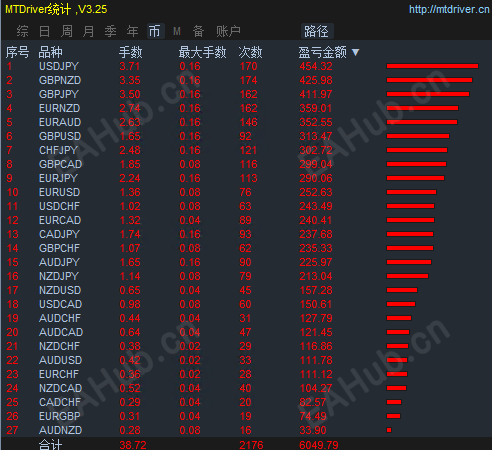Sort by the 次数 column header

point(250,52)
